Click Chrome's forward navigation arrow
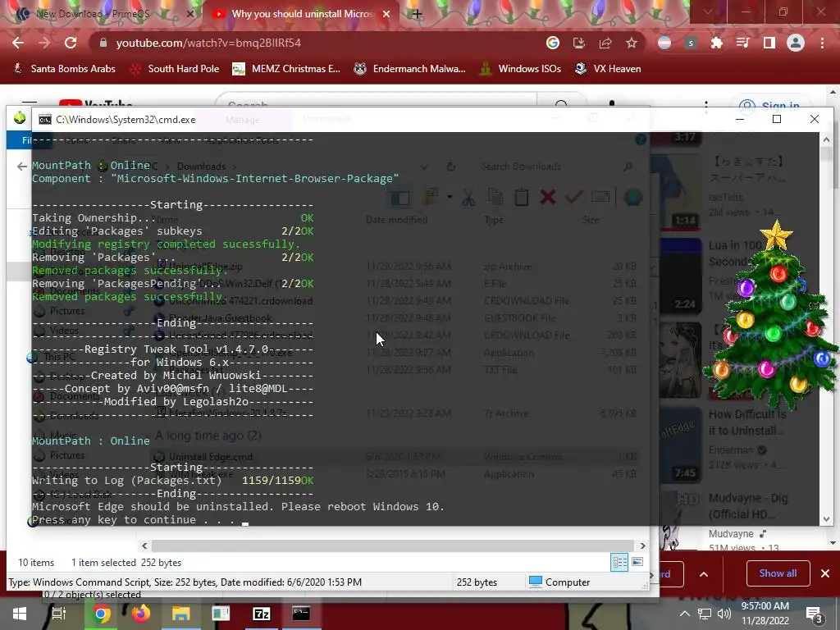This screenshot has width=840, height=630. pos(44,43)
